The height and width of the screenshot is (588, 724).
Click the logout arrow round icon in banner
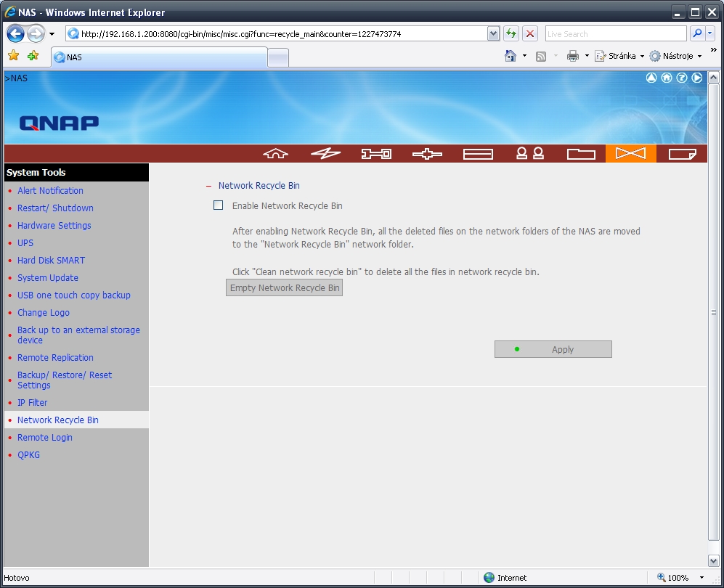(696, 78)
